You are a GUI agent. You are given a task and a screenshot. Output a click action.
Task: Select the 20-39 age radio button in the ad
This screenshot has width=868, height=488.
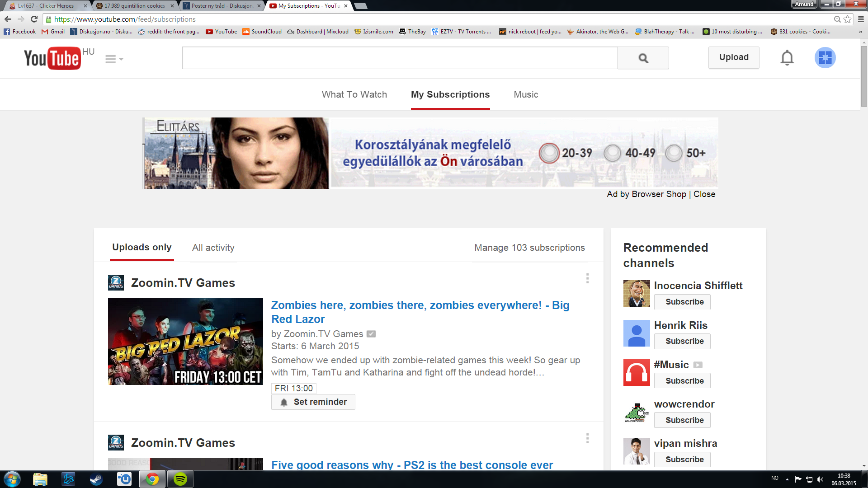[x=549, y=153]
